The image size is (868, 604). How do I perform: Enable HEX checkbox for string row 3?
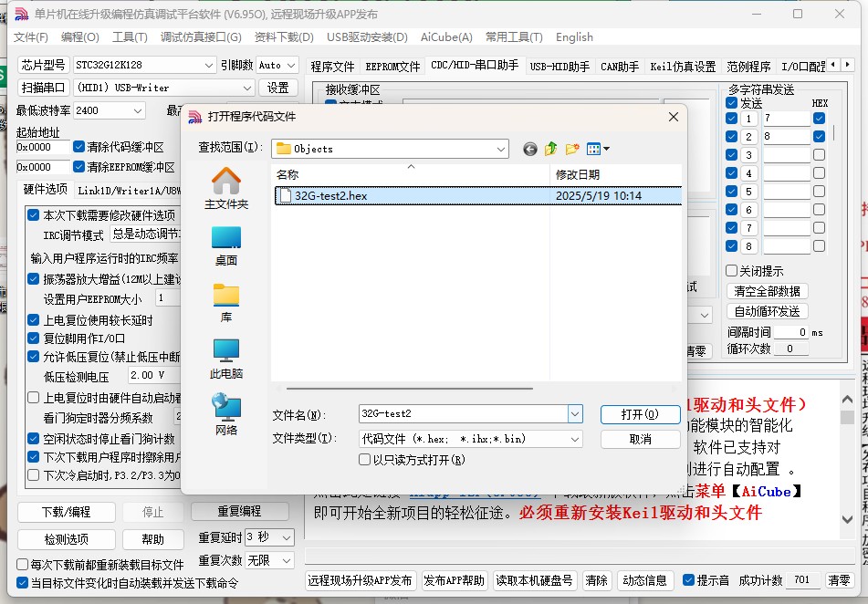click(820, 154)
